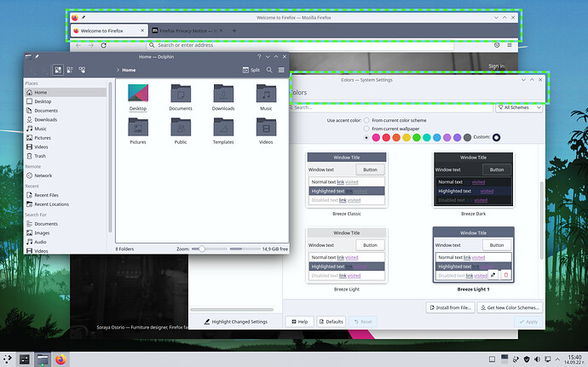The image size is (588, 367).
Task: Select the Breeze Light scheme thumbnail
Action: 347,255
